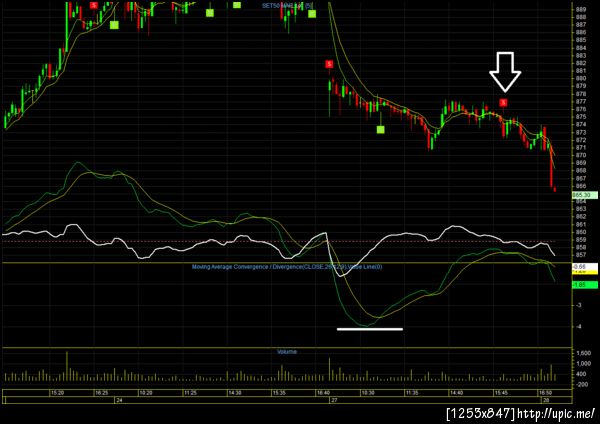
Task: Click the 11:35 time axis label
Action: click(412, 393)
